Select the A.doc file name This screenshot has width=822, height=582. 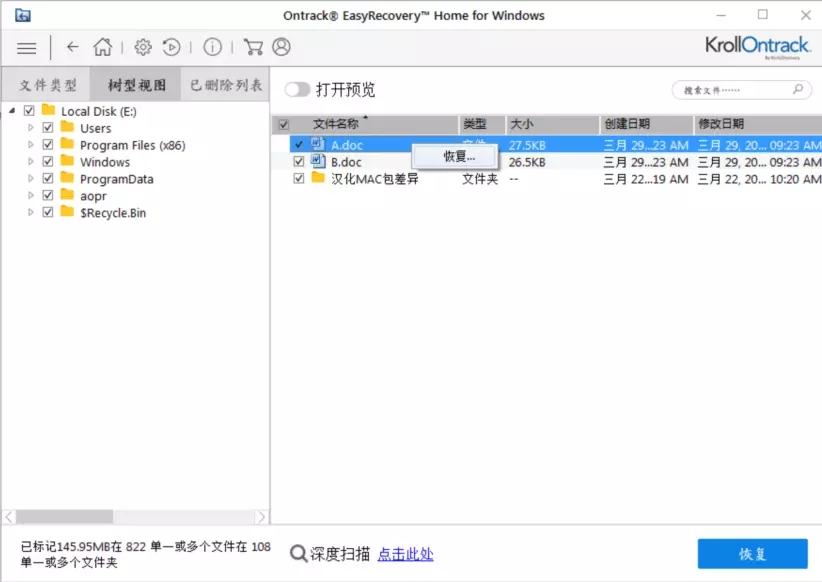[347, 145]
